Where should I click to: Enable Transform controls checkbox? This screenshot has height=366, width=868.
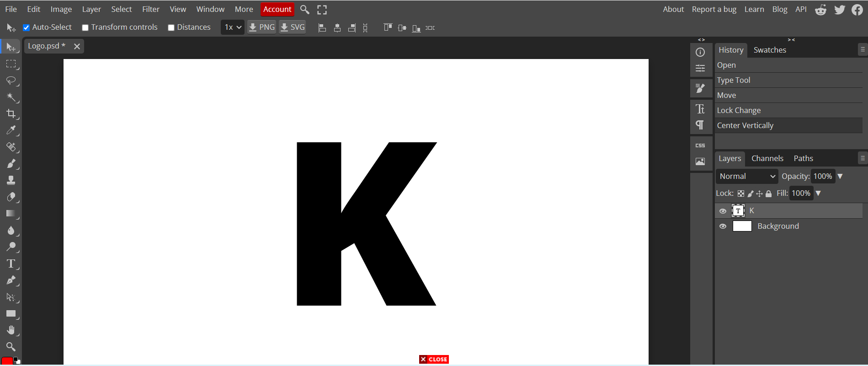point(85,27)
